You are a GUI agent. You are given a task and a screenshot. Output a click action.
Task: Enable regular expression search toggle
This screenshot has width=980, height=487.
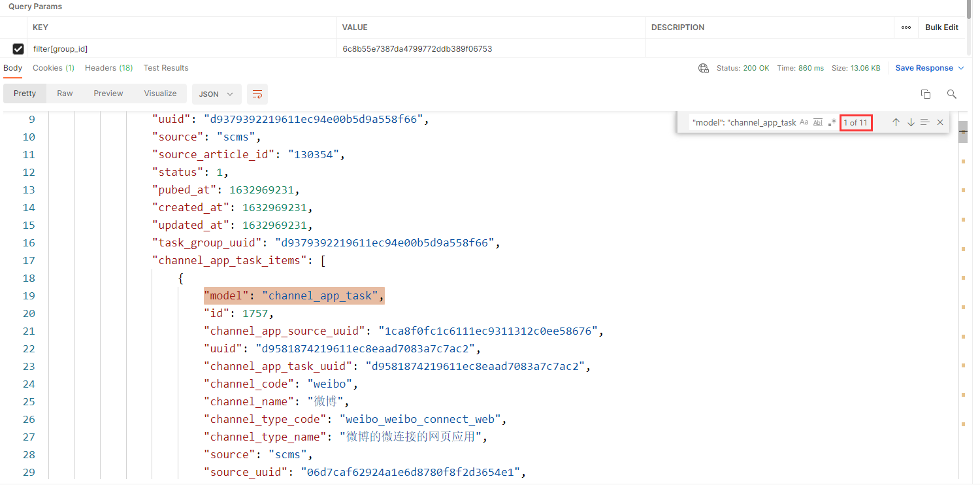click(832, 122)
